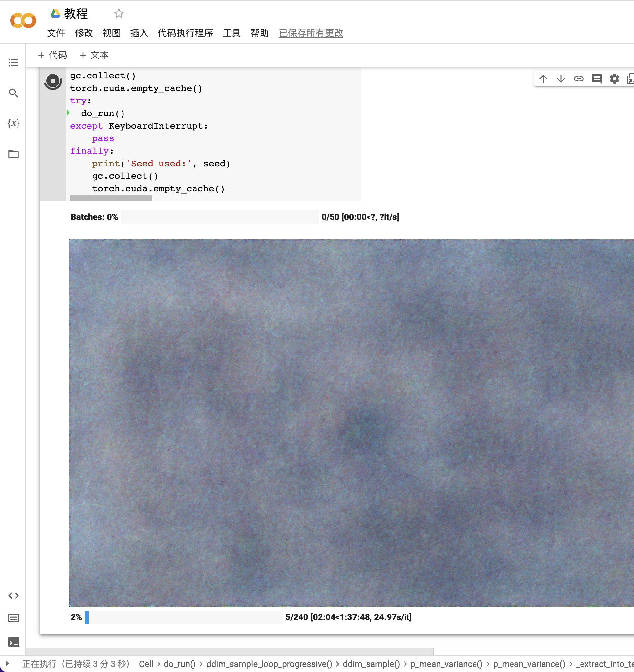Move cell down with arrow icon
Image resolution: width=634 pixels, height=672 pixels.
tap(561, 79)
